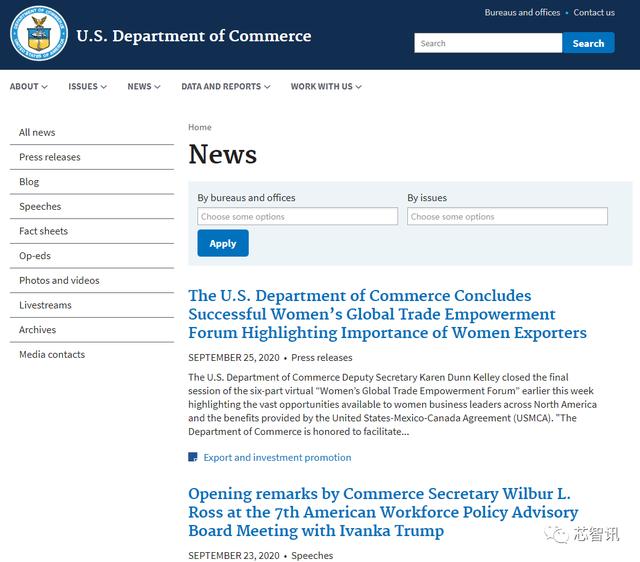Image resolution: width=640 pixels, height=562 pixels.
Task: Click the SEPTEMBER 25, 2020 date text
Action: click(x=234, y=358)
